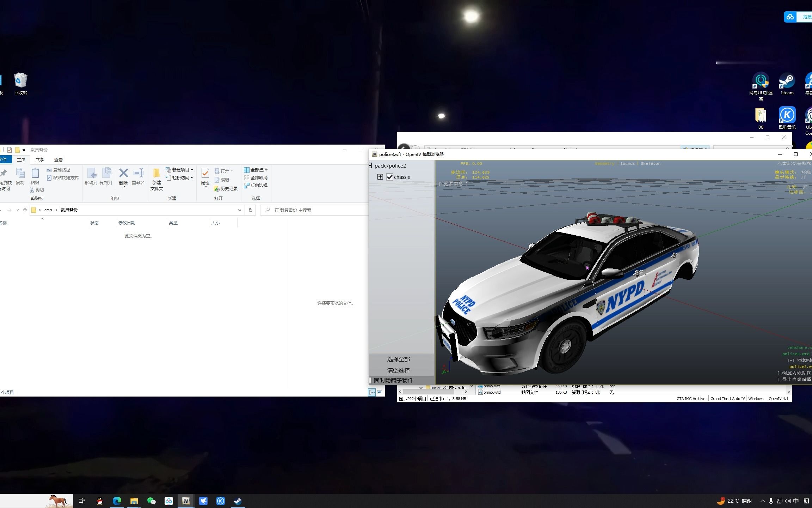Switch to Skeleton view tab
The width and height of the screenshot is (812, 508).
tap(651, 164)
